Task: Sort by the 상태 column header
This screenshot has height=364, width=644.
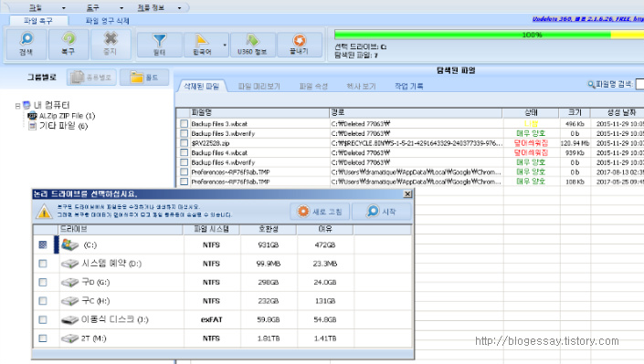Action: coord(531,112)
